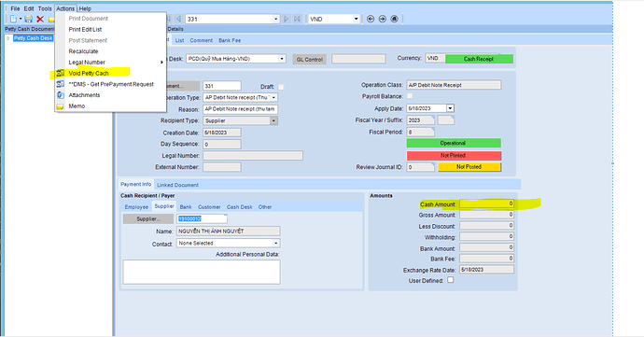The image size is (644, 337).
Task: Open the VND currency dropdown in toolbar
Action: (357, 19)
